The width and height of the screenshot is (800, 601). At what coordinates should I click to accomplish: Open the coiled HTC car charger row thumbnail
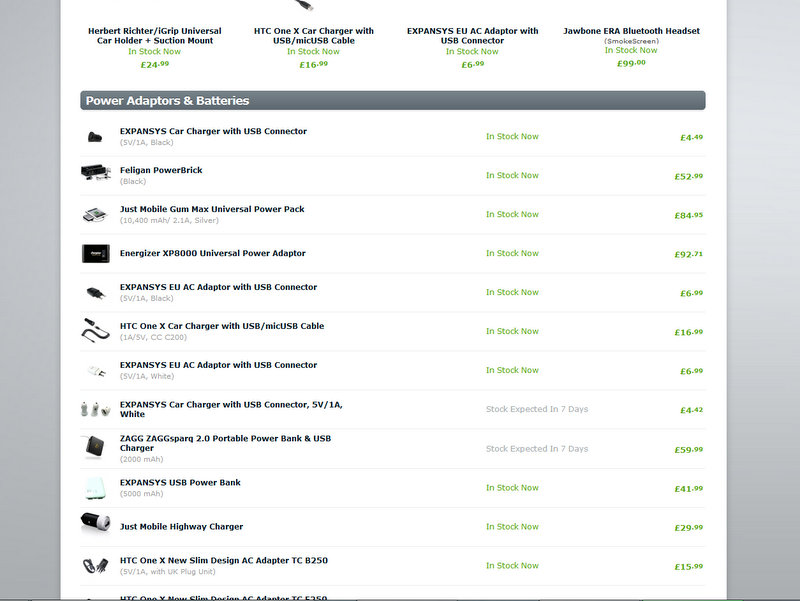(95, 330)
